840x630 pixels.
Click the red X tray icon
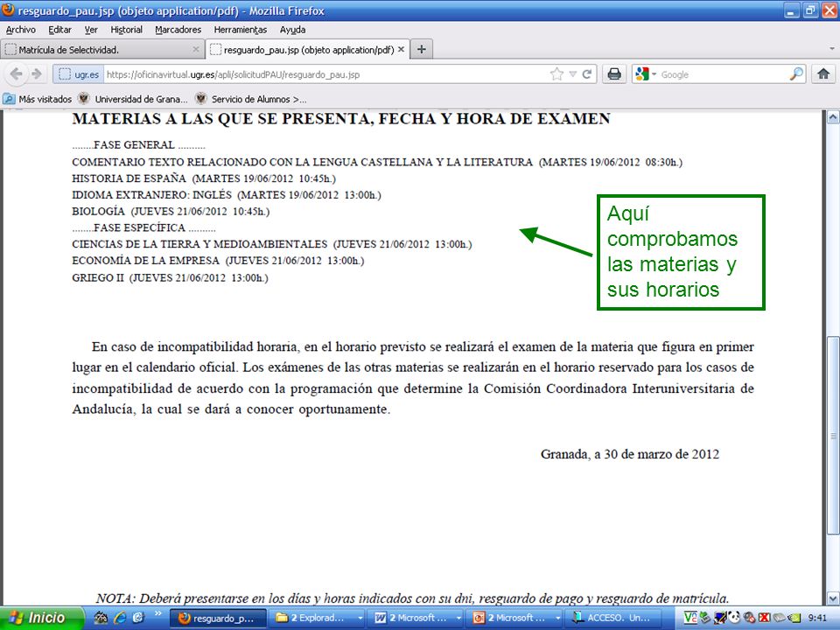pyautogui.click(x=764, y=618)
